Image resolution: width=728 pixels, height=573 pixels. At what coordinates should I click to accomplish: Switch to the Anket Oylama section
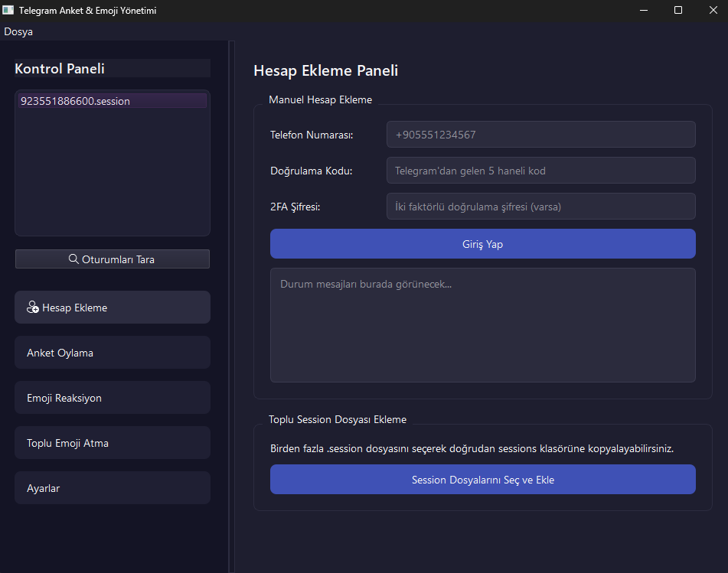(113, 353)
